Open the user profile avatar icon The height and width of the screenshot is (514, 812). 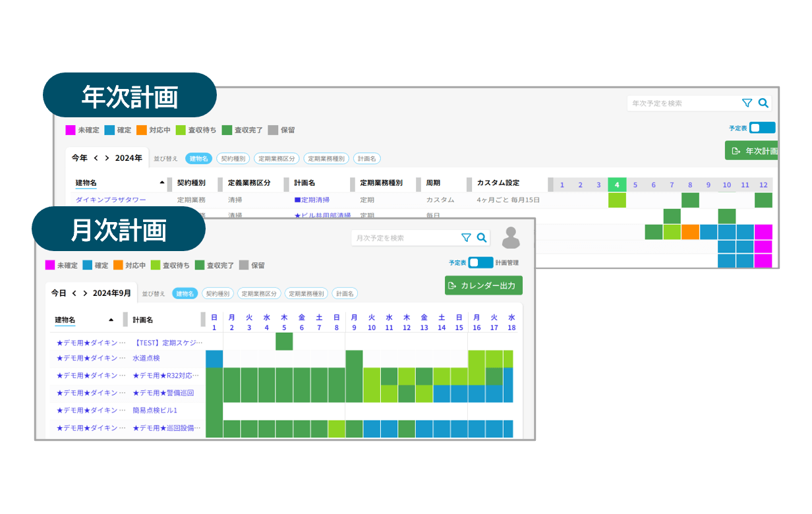pyautogui.click(x=511, y=238)
